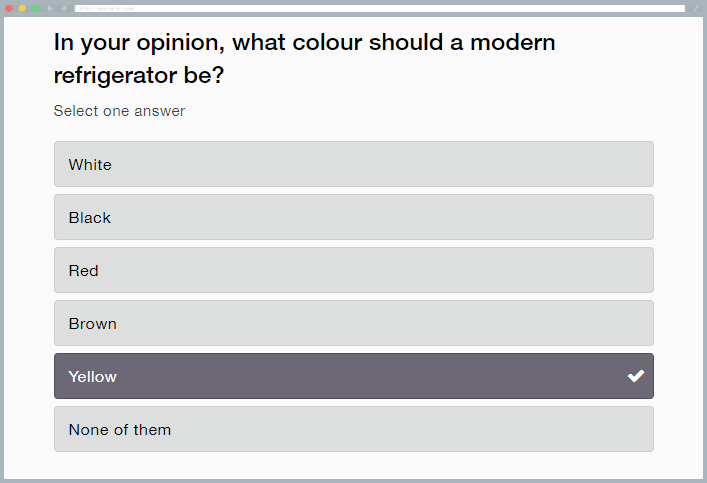Image resolution: width=707 pixels, height=483 pixels.
Task: Select the White answer option
Action: (x=354, y=164)
